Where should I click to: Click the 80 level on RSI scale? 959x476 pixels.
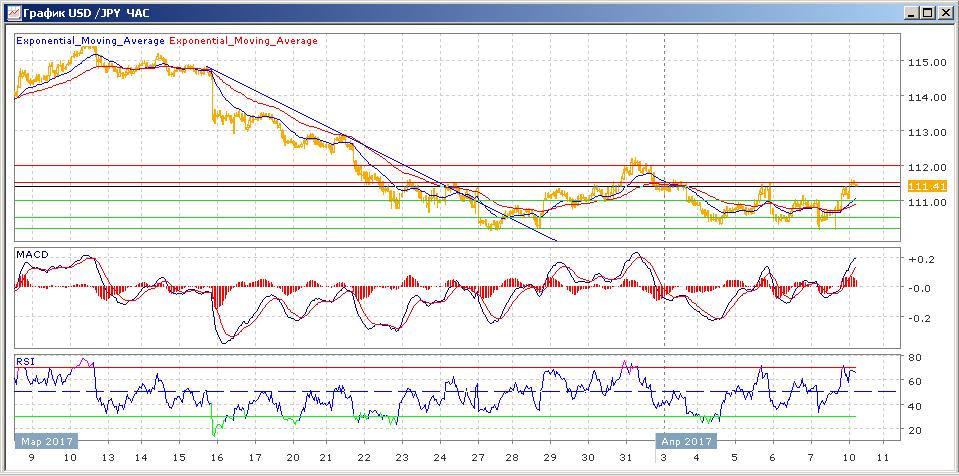pyautogui.click(x=914, y=357)
